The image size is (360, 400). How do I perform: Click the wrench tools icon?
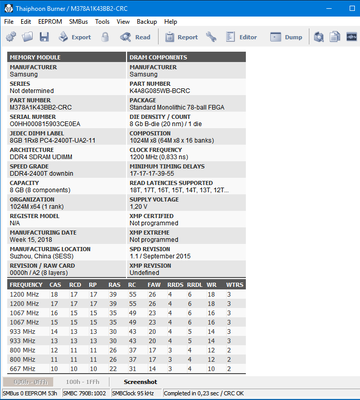coord(211,37)
